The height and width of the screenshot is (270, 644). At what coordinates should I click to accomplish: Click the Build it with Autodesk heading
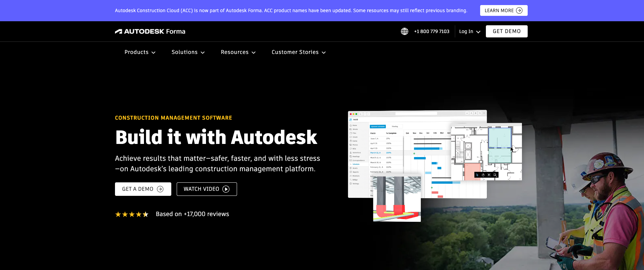tap(216, 138)
